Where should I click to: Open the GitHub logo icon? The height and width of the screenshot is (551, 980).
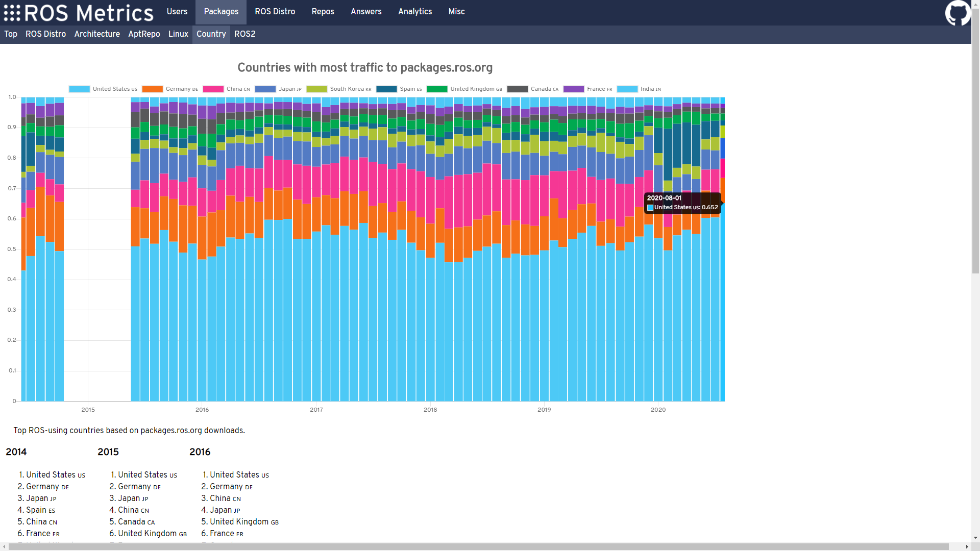[958, 12]
